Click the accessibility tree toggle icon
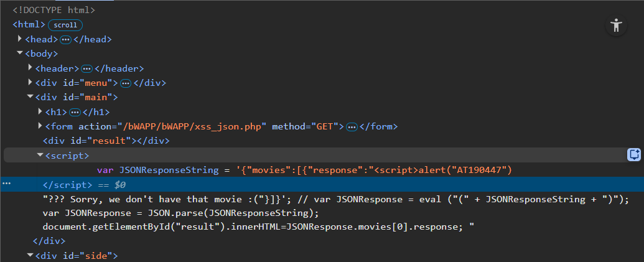Image resolution: width=644 pixels, height=262 pixels. pyautogui.click(x=616, y=26)
